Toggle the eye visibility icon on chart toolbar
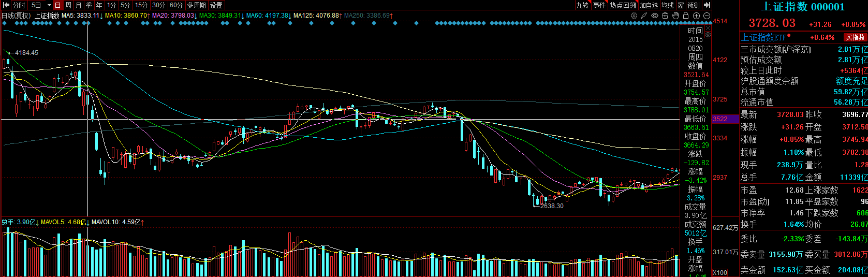This screenshot has width=868, height=277. click(x=655, y=16)
